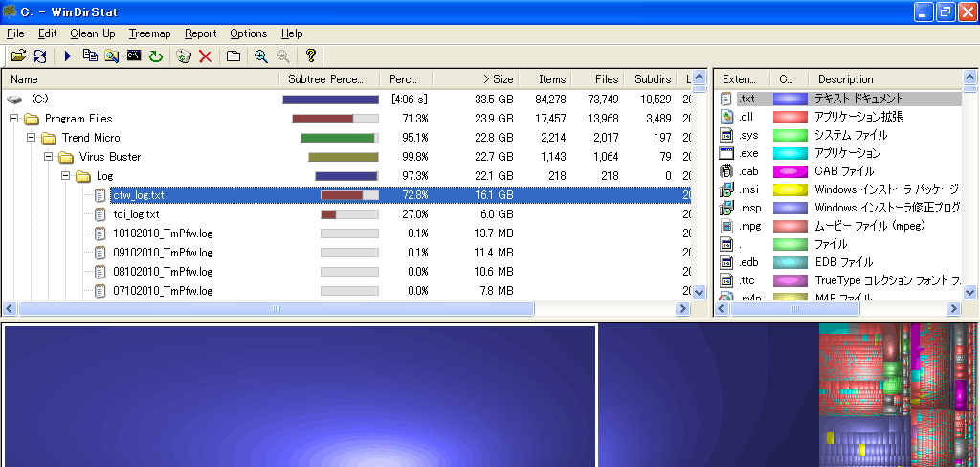Click the Copy Path toolbar icon
Image resolution: width=980 pixels, height=467 pixels.
tap(90, 56)
